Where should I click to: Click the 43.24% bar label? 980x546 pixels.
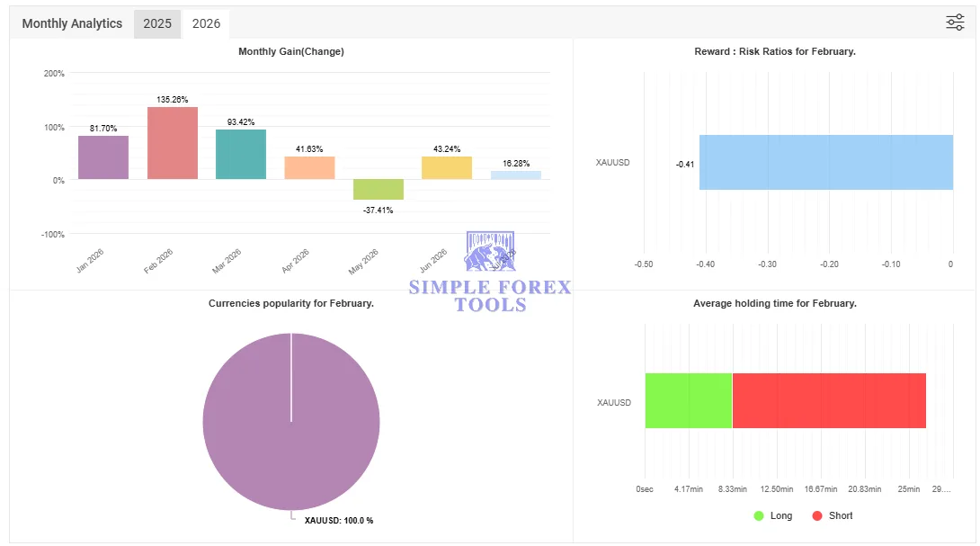coord(447,148)
